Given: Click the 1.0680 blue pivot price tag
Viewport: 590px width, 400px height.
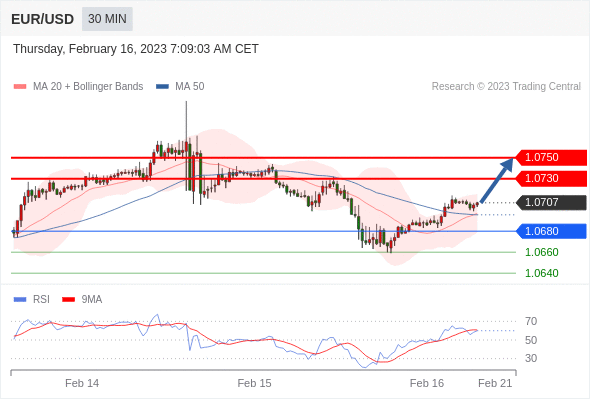Looking at the screenshot, I should coord(551,231).
